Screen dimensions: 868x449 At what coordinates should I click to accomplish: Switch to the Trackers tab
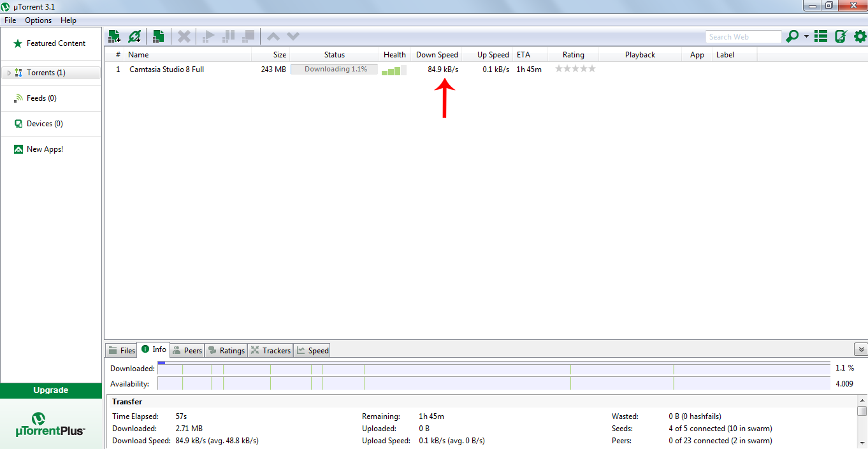pos(271,350)
